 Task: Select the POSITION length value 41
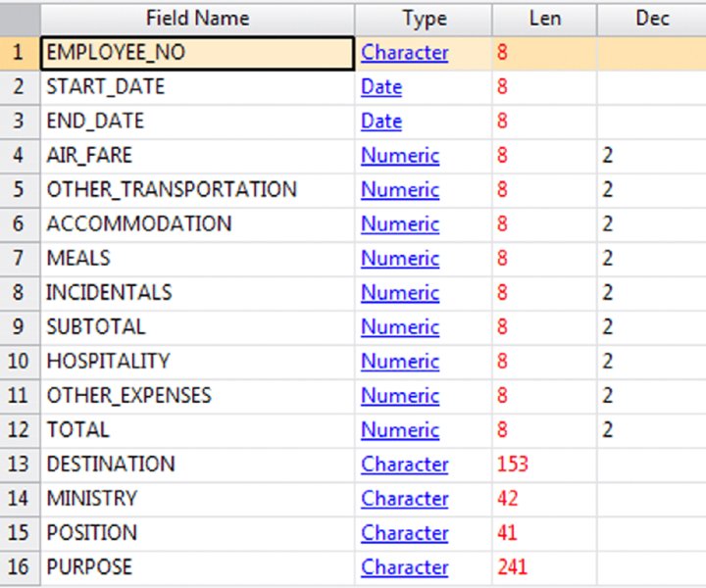[x=508, y=533]
